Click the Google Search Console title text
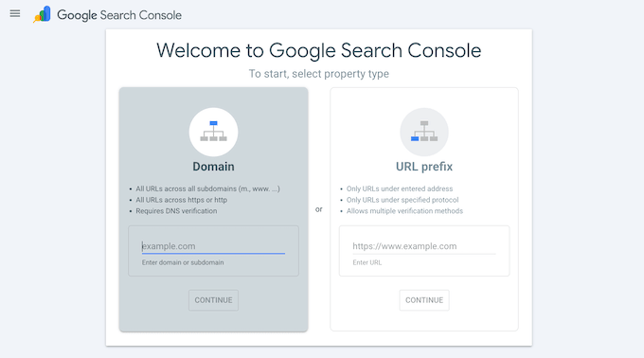Viewport: 644px width, 358px height. point(119,15)
